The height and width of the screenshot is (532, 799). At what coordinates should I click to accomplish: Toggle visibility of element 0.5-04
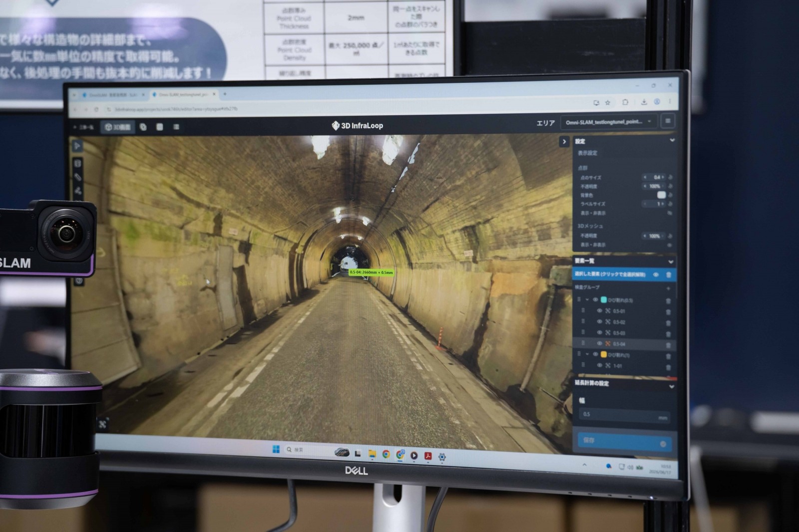pos(599,343)
